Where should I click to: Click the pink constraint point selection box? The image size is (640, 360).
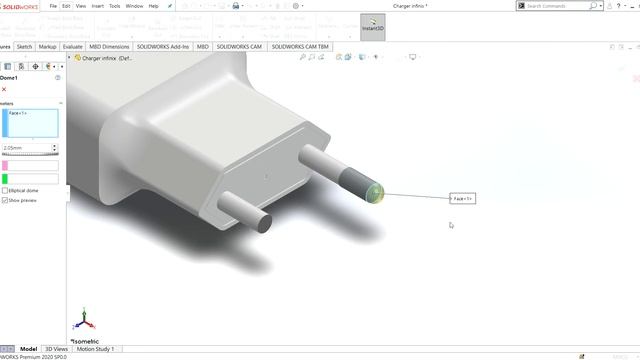(x=30, y=165)
